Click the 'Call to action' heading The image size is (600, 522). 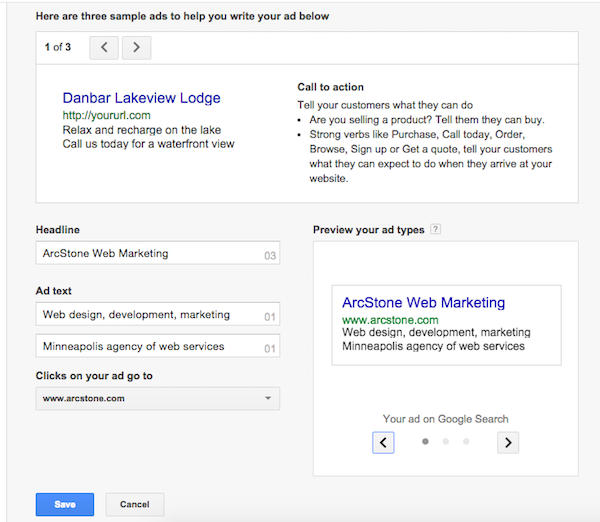pos(331,87)
